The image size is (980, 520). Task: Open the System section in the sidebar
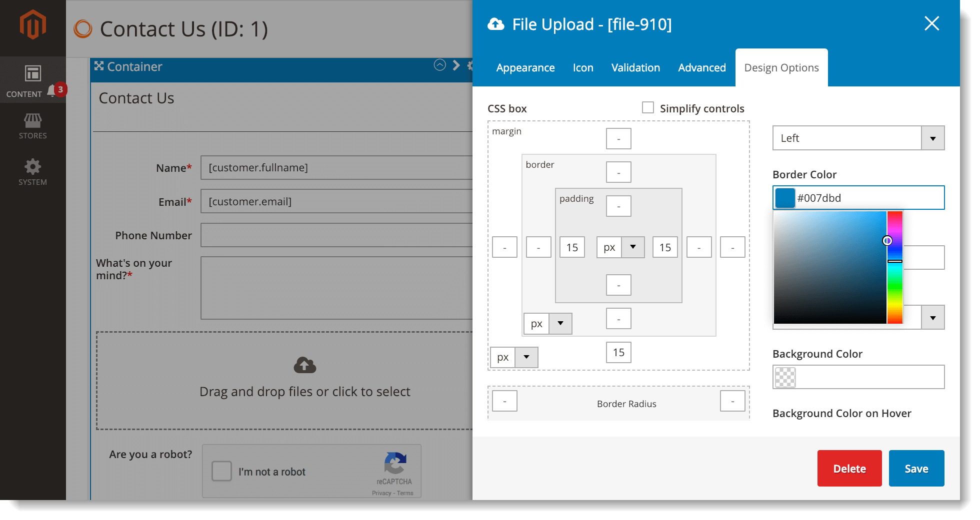click(32, 171)
